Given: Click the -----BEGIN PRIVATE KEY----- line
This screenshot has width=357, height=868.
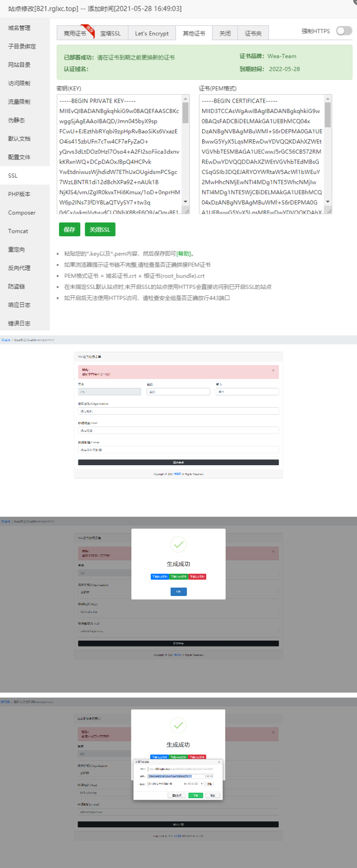Looking at the screenshot, I should click(x=98, y=101).
